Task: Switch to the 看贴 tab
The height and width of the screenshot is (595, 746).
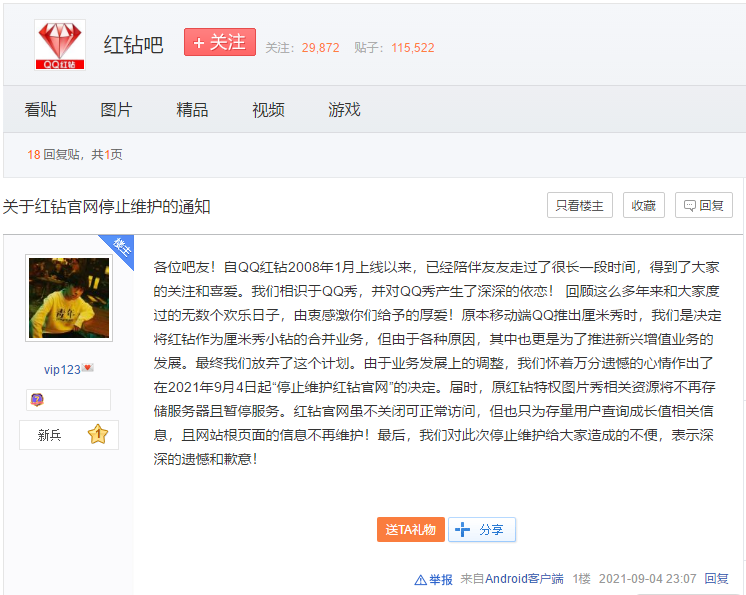Action: click(x=41, y=110)
